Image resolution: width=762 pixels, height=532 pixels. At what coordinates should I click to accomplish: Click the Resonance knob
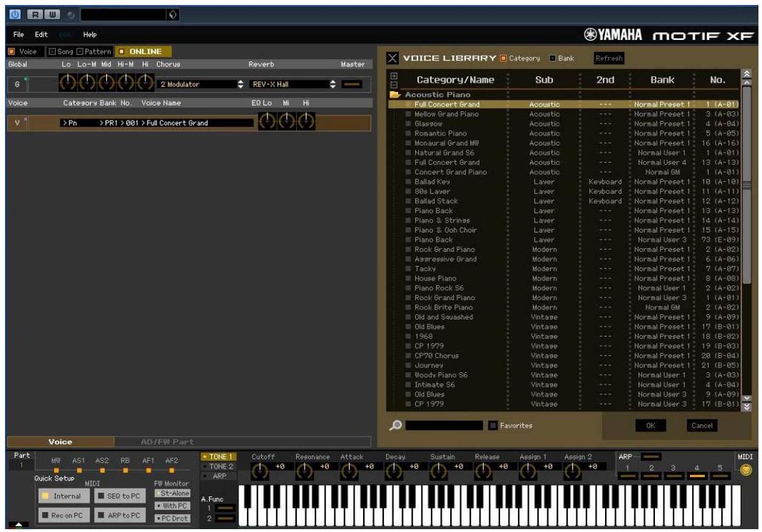(x=304, y=470)
